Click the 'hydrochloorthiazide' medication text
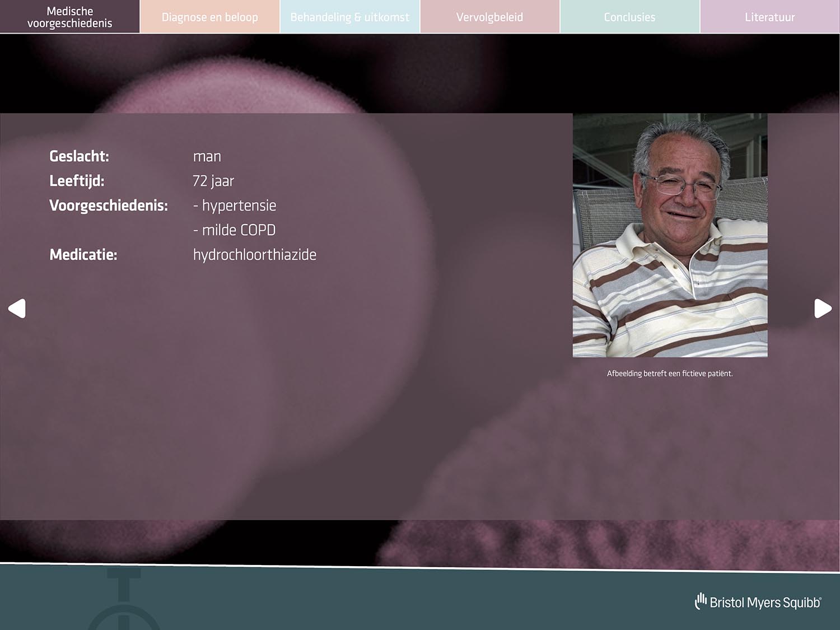The height and width of the screenshot is (630, 840). [x=255, y=255]
